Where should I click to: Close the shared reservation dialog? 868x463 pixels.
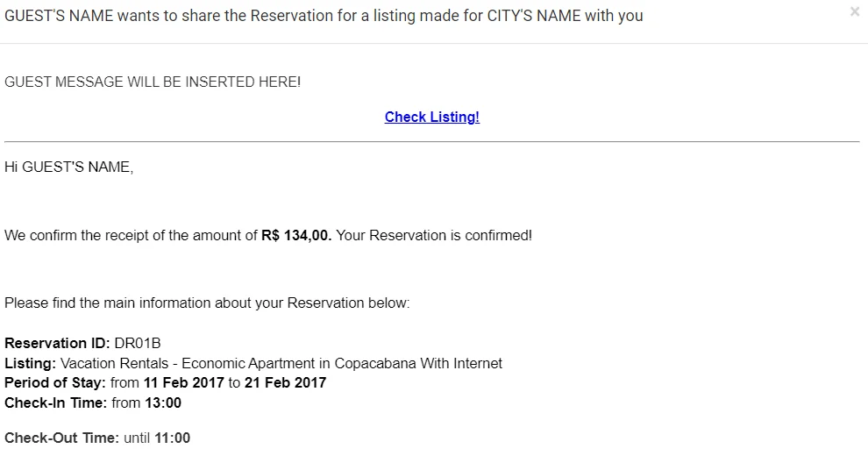pos(855,11)
